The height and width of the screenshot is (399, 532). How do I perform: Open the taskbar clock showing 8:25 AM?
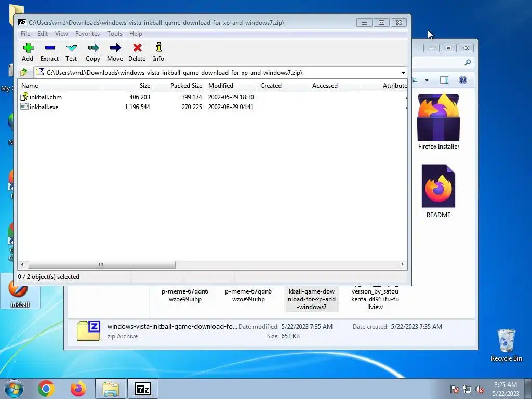pyautogui.click(x=506, y=389)
